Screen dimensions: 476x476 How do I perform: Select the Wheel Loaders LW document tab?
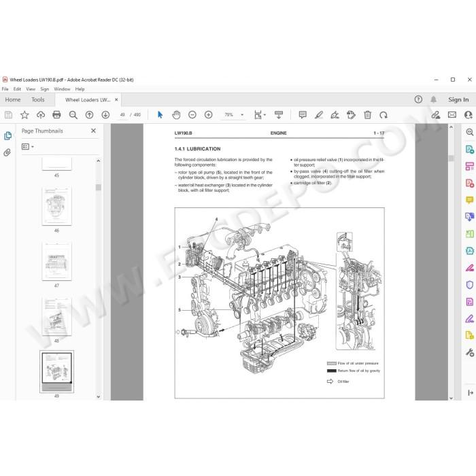coord(88,99)
